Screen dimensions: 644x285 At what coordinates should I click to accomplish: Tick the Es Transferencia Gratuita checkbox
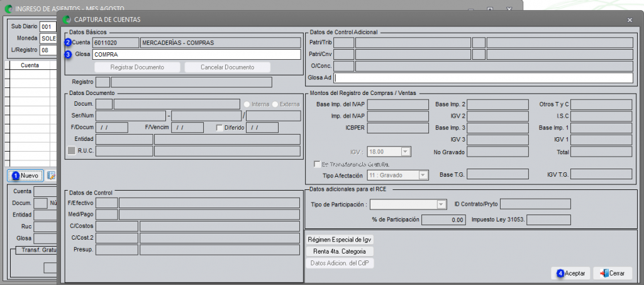[x=317, y=164]
